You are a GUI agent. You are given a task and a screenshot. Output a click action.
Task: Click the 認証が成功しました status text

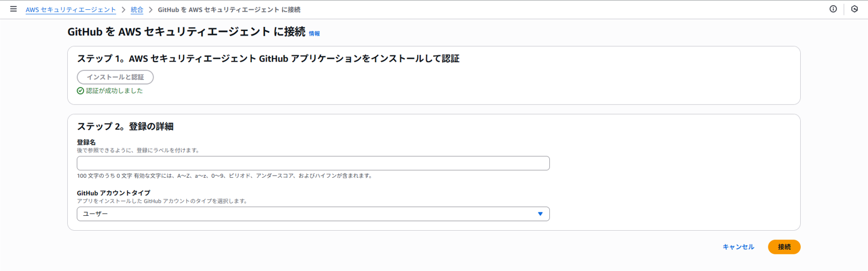click(x=114, y=91)
